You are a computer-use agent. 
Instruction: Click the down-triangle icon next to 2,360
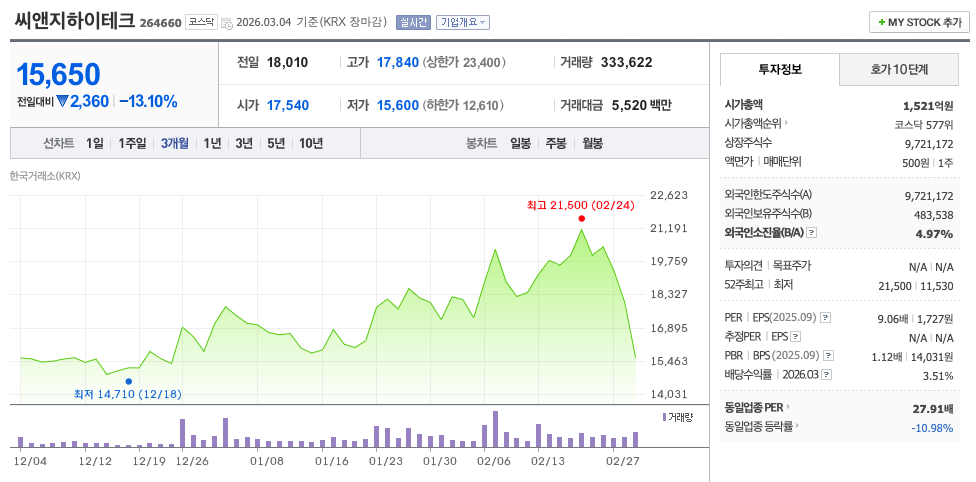(62, 102)
